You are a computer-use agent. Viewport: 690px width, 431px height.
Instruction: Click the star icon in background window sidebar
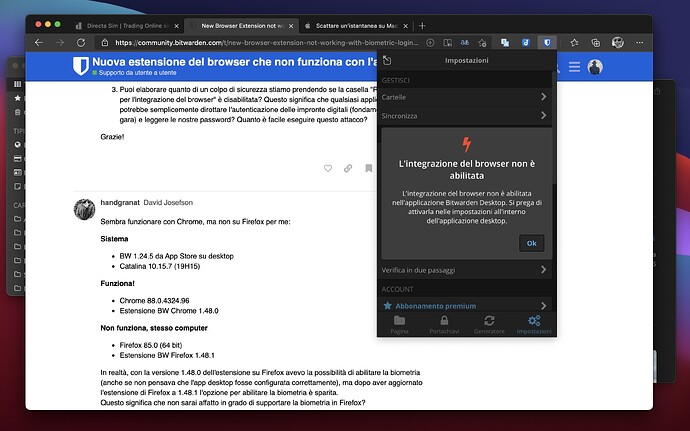18,98
